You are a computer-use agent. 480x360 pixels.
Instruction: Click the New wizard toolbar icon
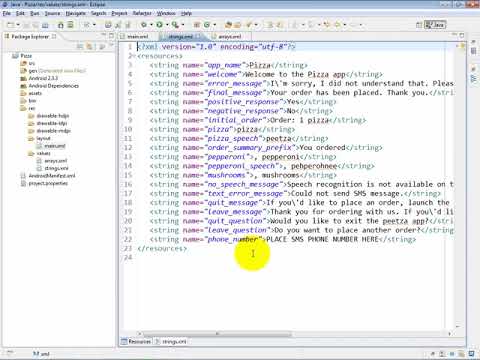coord(11,25)
